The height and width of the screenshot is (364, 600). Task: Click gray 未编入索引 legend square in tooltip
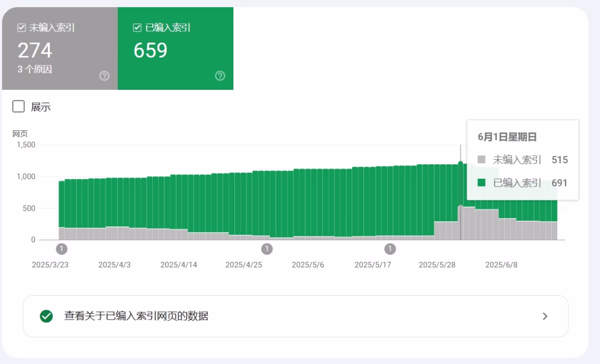(482, 160)
